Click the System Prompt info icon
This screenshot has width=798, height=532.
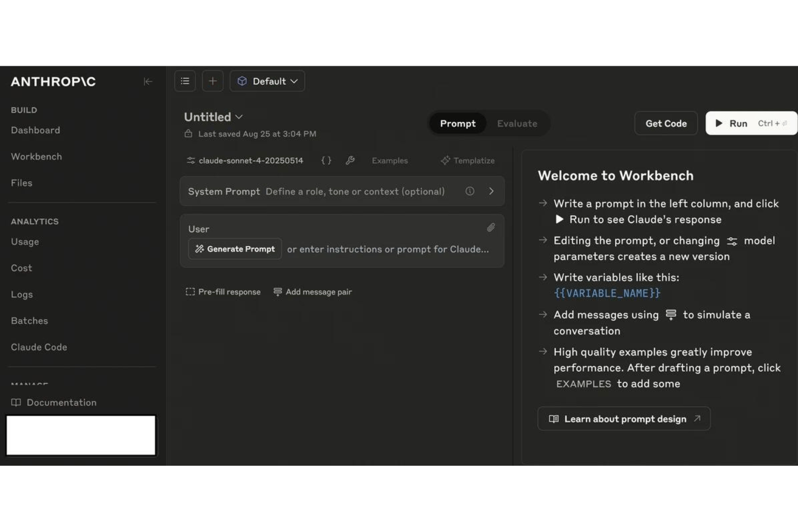coord(470,191)
